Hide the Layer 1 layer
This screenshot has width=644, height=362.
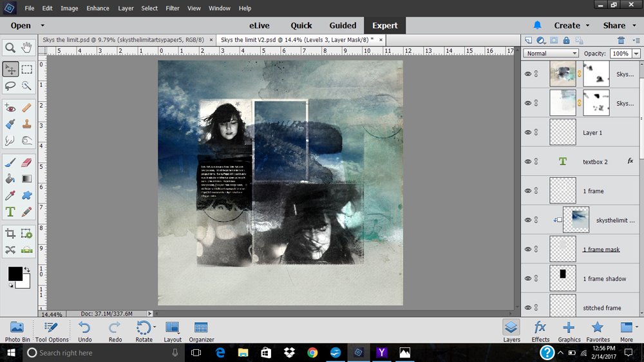pyautogui.click(x=528, y=132)
